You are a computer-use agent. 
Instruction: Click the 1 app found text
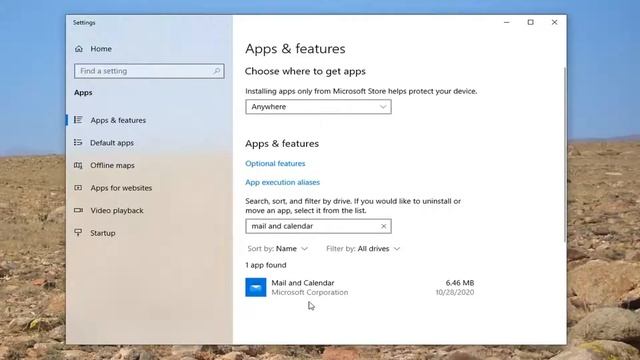point(266,265)
